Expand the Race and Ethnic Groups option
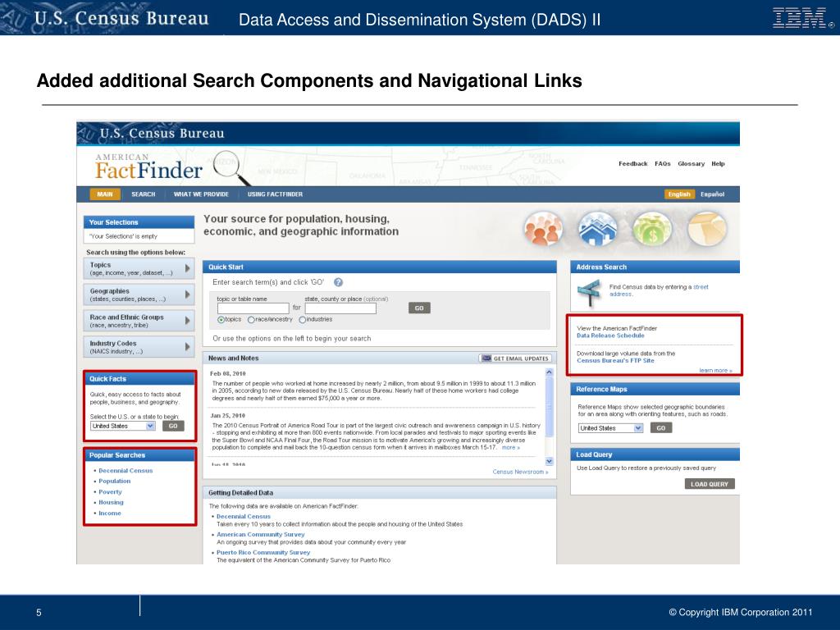This screenshot has height=630, width=840. 139,321
